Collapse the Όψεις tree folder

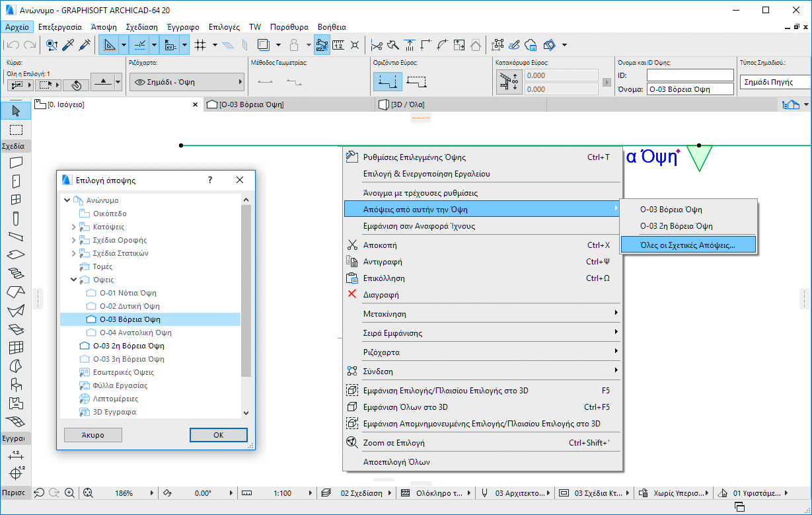[x=73, y=280]
